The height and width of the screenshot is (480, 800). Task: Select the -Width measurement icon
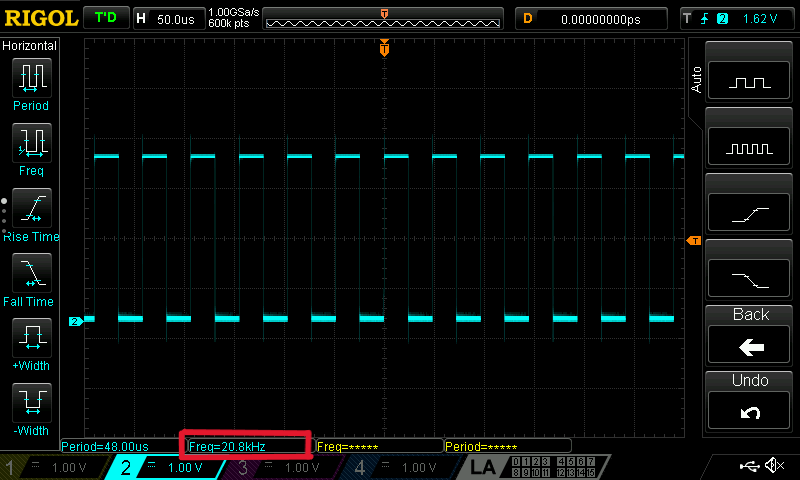click(x=31, y=405)
